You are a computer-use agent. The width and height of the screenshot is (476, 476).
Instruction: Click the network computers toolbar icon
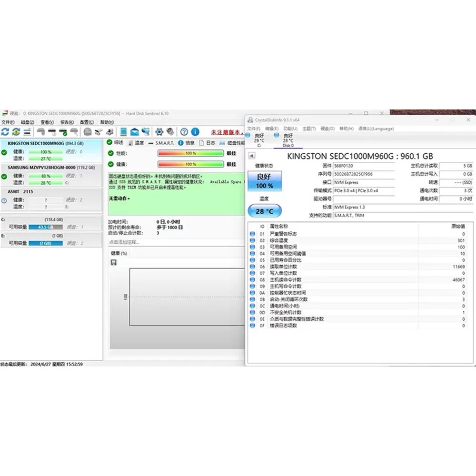coord(146,132)
